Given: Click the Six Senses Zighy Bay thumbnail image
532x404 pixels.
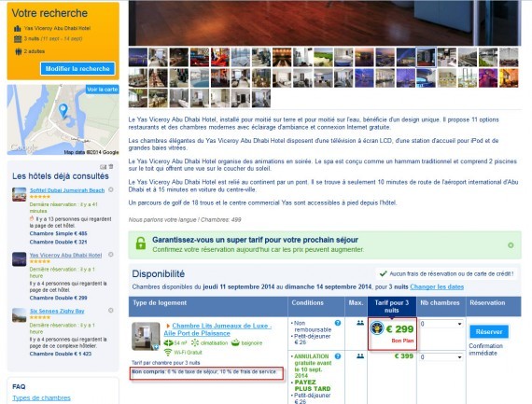Looking at the screenshot, I should [x=19, y=314].
